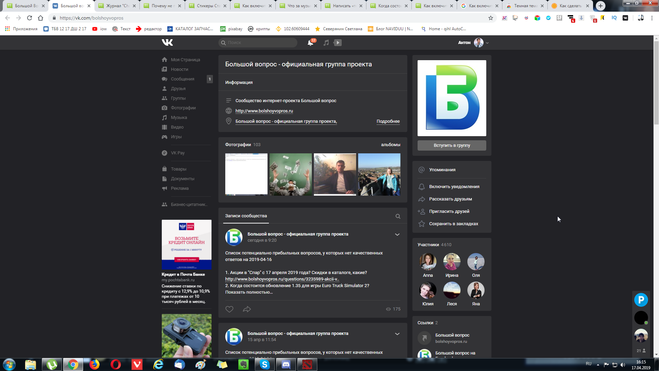Open Друзья in left sidebar

click(x=178, y=89)
